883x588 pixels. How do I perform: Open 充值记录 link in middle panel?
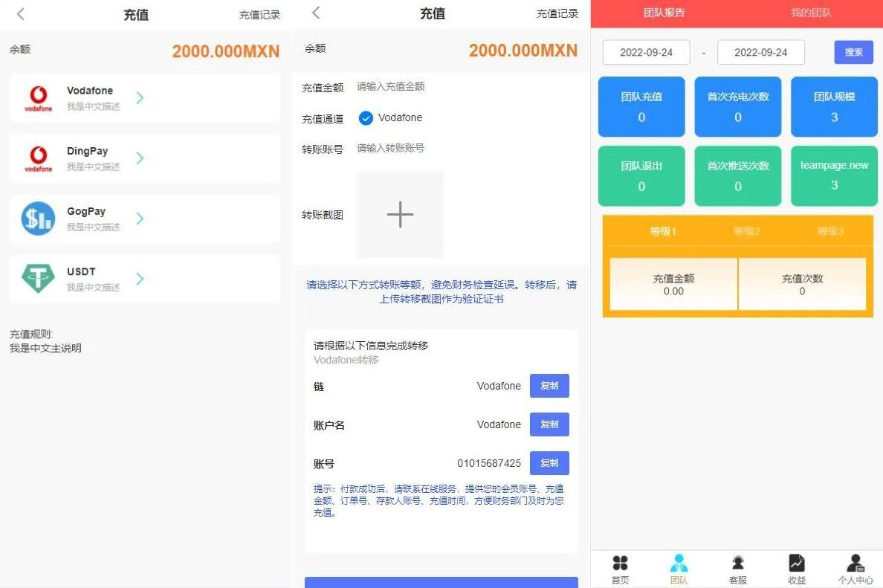click(557, 13)
